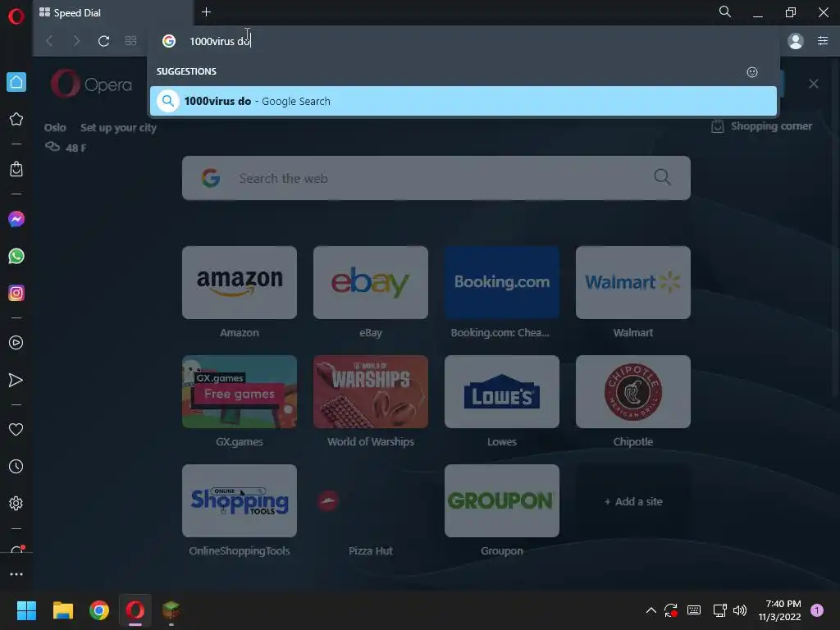This screenshot has width=840, height=630.
Task: Open the Speed Dial grid button
Action: click(130, 41)
